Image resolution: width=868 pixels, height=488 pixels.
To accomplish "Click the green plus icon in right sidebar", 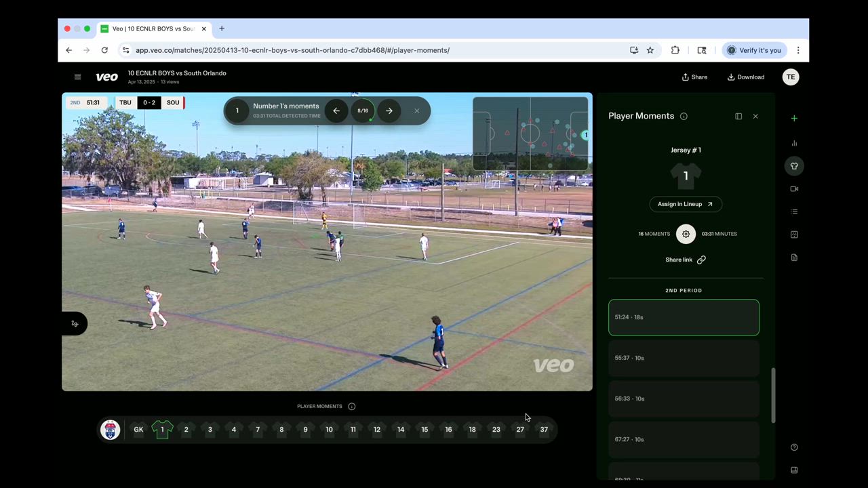I will pos(794,119).
